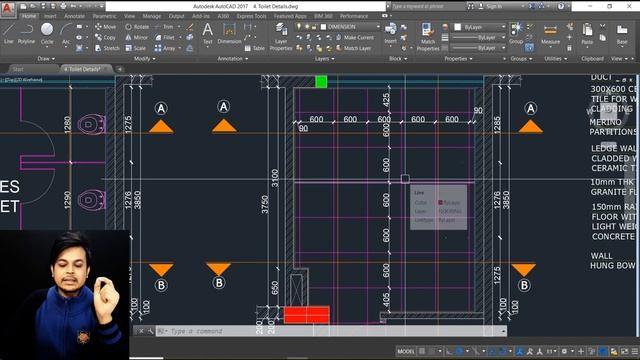Screen dimensions: 640x360
Task: Click the Hatch icon in Draw panel
Action: coord(79,48)
